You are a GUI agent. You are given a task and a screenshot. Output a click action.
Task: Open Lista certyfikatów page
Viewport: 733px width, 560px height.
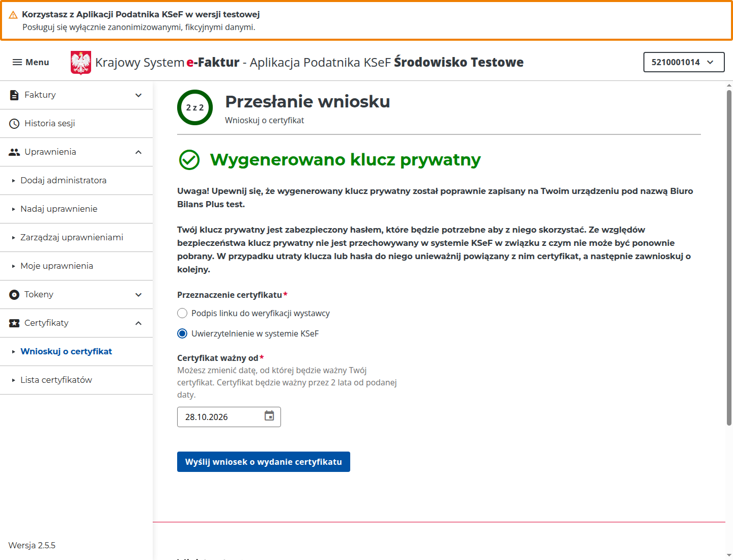tap(76, 380)
